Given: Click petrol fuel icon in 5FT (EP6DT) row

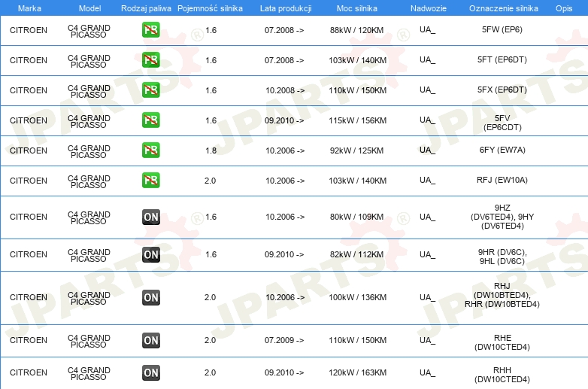Looking at the screenshot, I should coord(151,60).
